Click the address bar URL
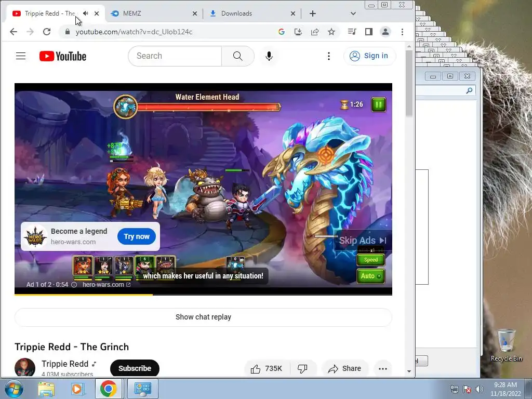 coord(134,32)
